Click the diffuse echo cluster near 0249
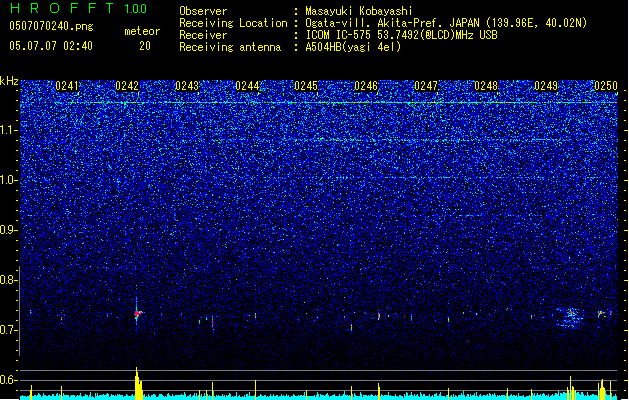 pyautogui.click(x=570, y=318)
